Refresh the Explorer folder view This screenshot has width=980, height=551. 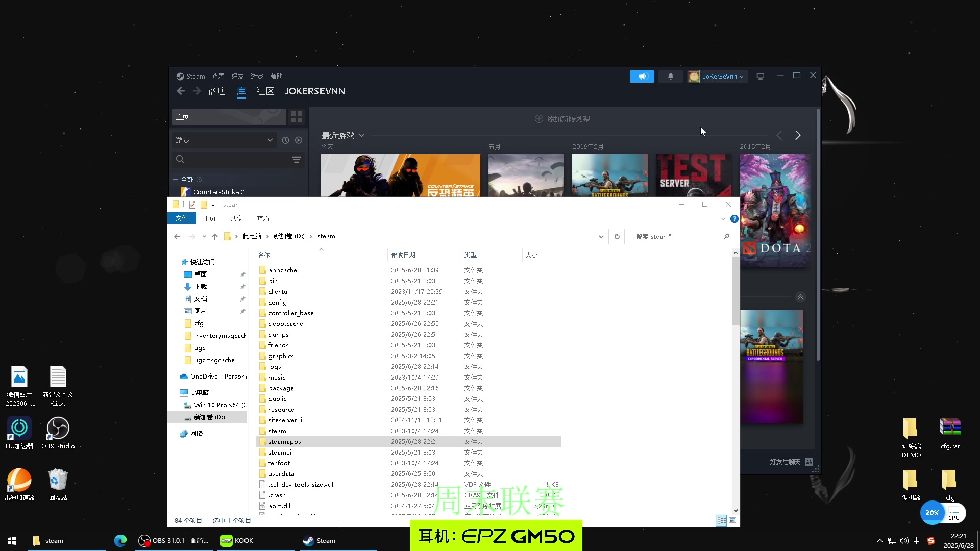click(x=617, y=237)
